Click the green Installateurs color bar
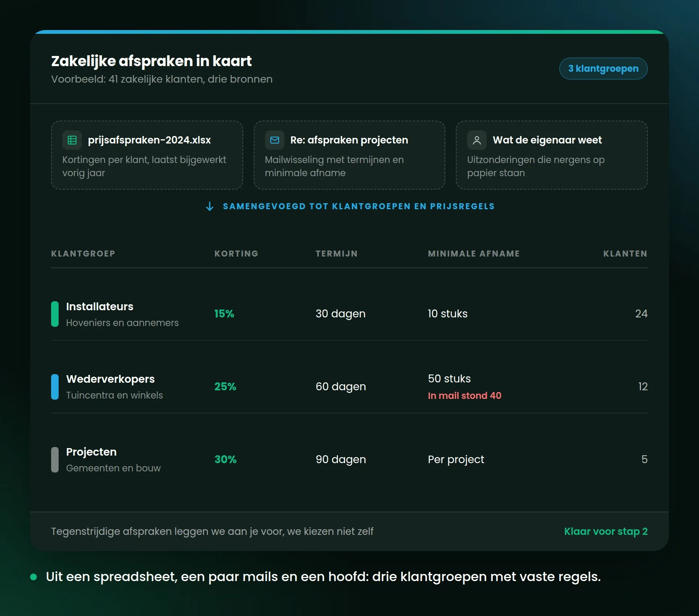699x616 pixels. coord(55,314)
